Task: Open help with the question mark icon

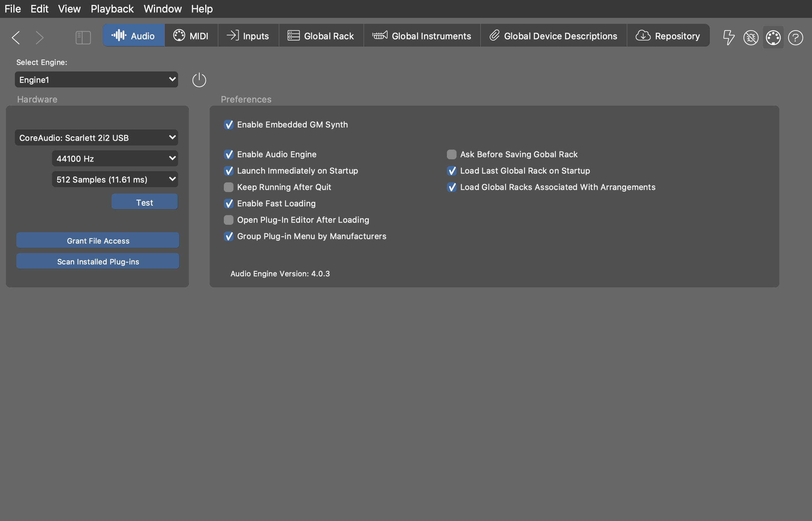Action: (x=795, y=37)
